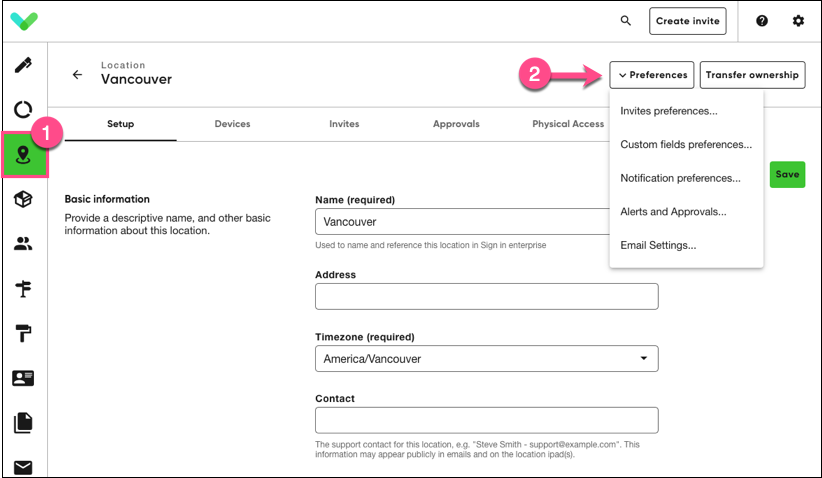Open the Timezone America/Vancouver dropdown

point(486,358)
